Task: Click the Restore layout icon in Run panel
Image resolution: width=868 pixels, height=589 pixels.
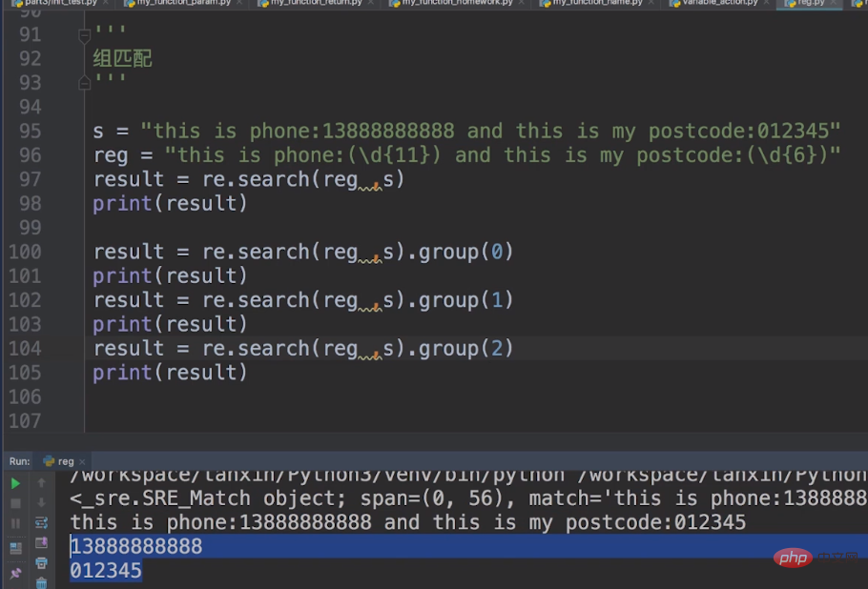Action: 15,548
